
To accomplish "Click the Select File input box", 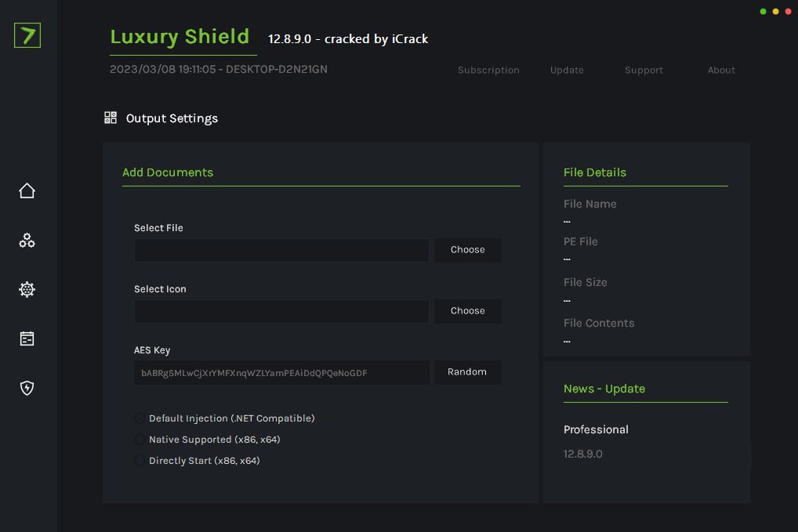I will coord(281,250).
